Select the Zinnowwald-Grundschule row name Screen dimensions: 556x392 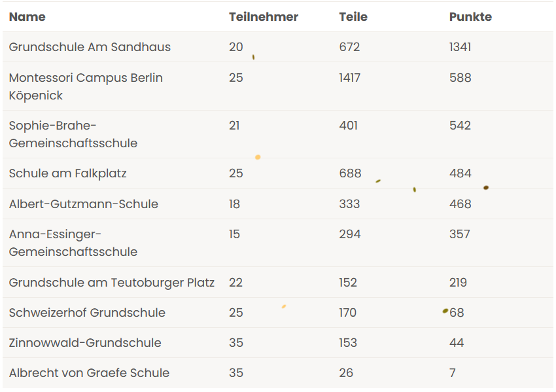84,343
